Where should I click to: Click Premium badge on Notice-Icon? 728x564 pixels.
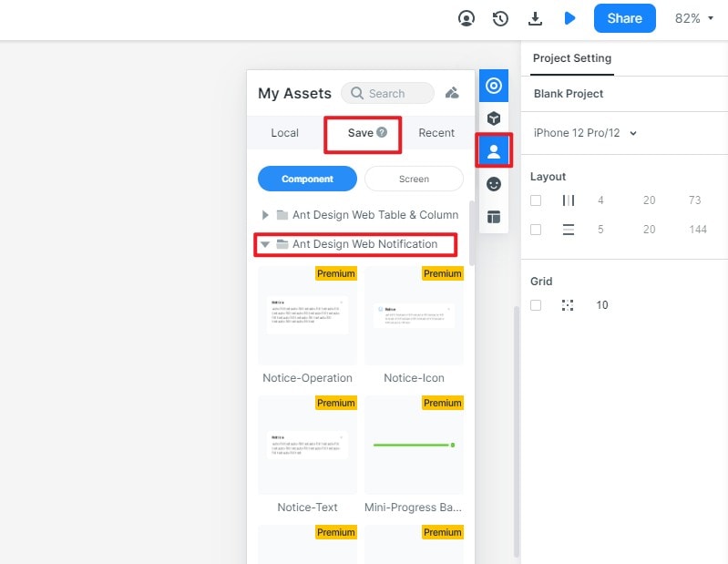coord(443,273)
